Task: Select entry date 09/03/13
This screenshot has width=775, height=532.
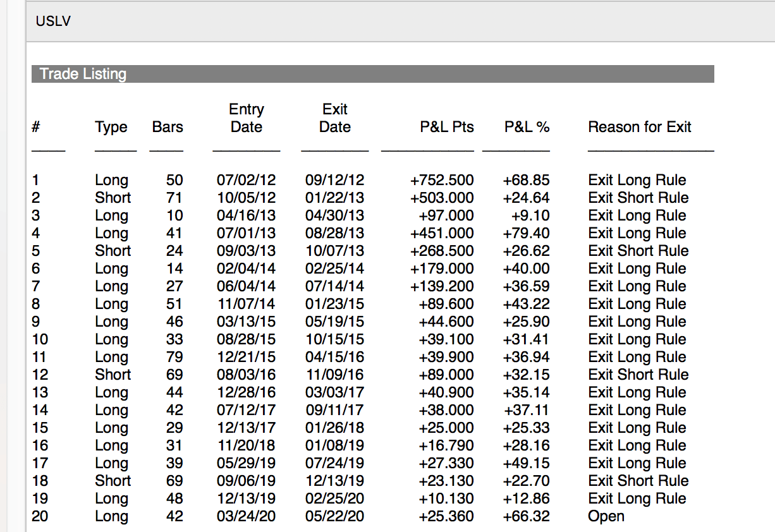Action: pyautogui.click(x=247, y=251)
